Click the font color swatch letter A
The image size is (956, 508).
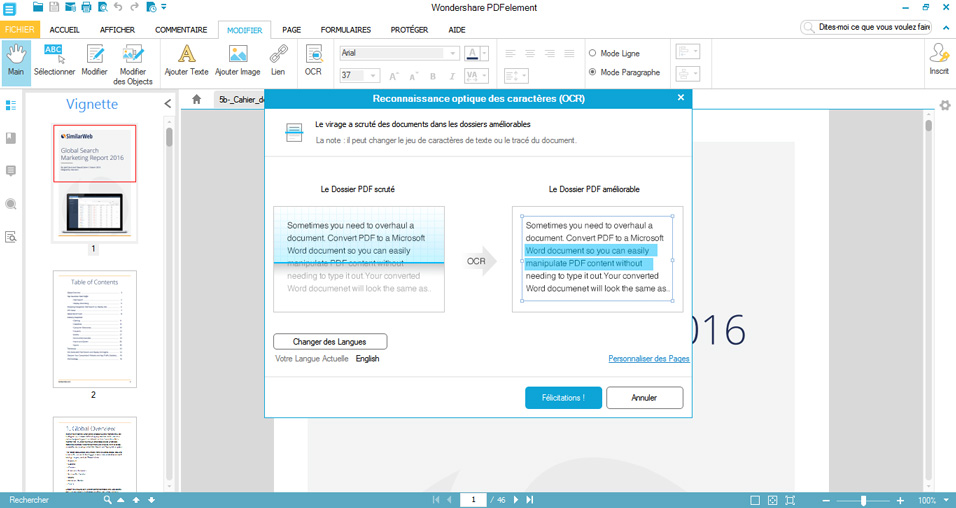pyautogui.click(x=472, y=54)
